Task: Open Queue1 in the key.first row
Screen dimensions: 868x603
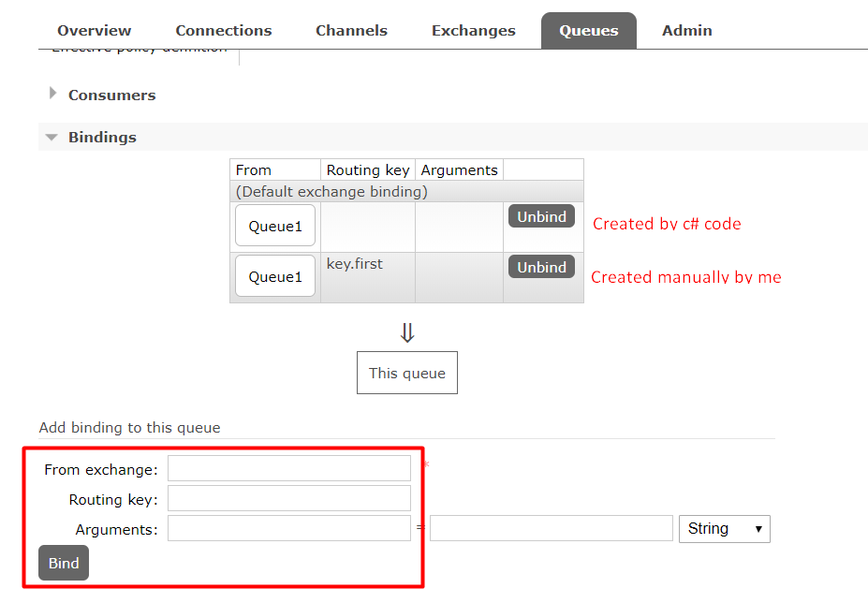Action: [274, 275]
